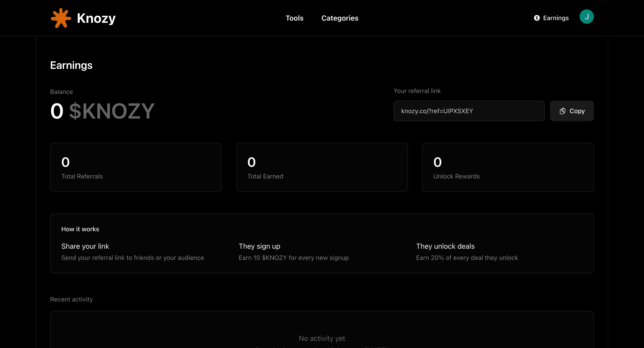Click the Knozy asterisk logo

(61, 17)
